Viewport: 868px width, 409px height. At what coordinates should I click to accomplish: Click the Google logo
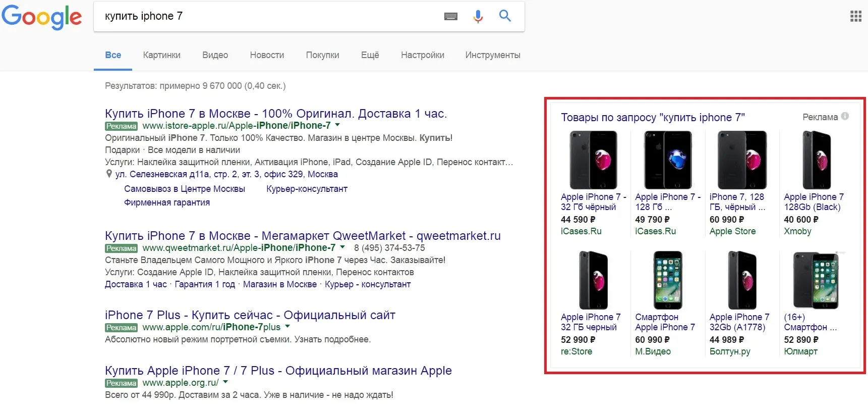point(41,17)
